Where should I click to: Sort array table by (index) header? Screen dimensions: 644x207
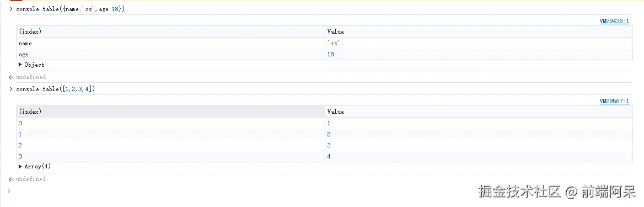point(170,112)
